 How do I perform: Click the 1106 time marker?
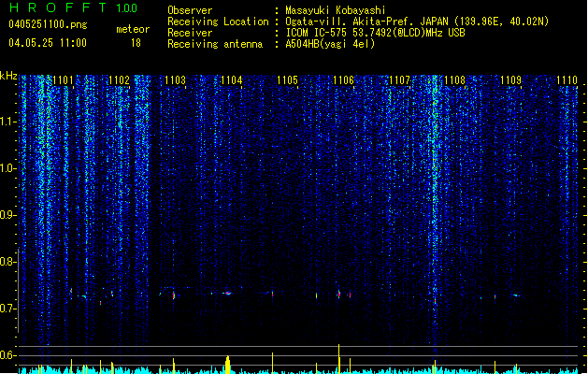click(x=343, y=80)
